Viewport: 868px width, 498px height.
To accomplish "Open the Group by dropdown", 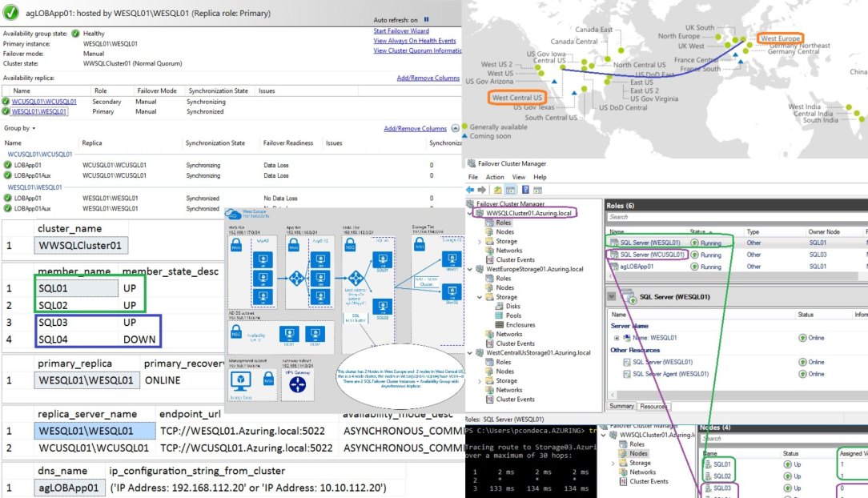I will [20, 128].
